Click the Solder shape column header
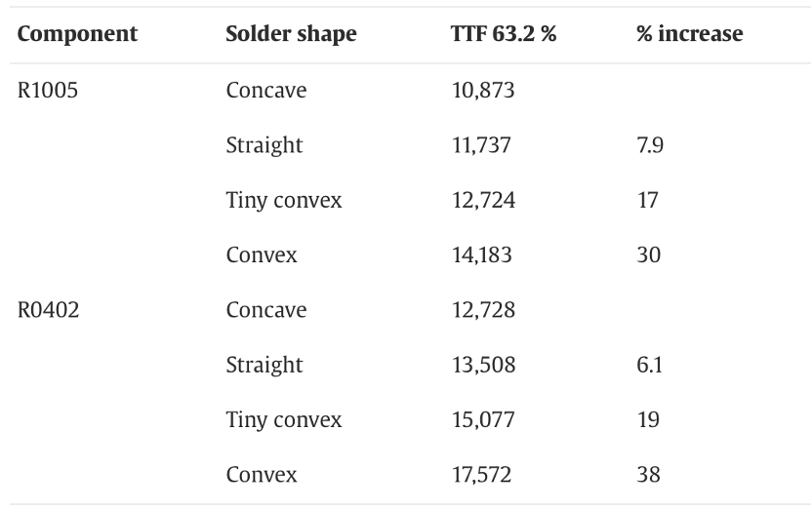The width and height of the screenshot is (812, 509). 291,34
